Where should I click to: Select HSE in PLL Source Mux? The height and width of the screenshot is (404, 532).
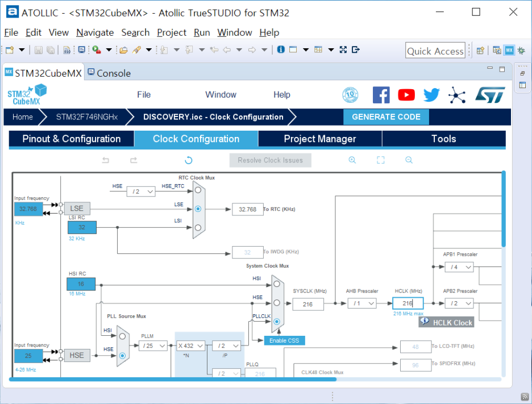(122, 356)
